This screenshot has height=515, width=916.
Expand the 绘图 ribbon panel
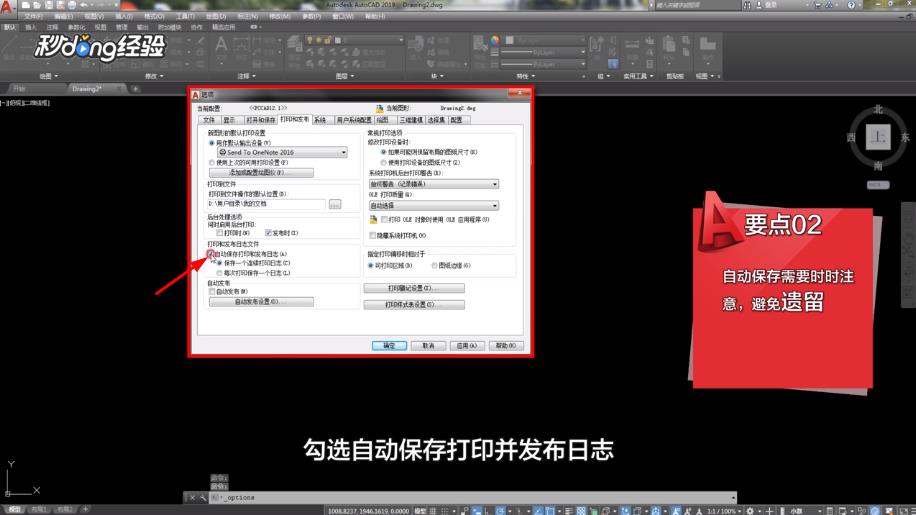click(48, 76)
